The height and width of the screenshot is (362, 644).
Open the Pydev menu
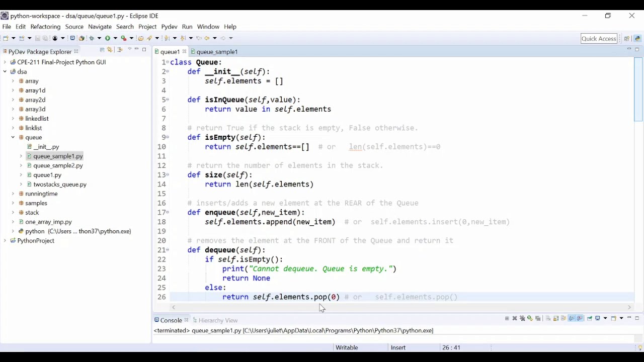169,27
